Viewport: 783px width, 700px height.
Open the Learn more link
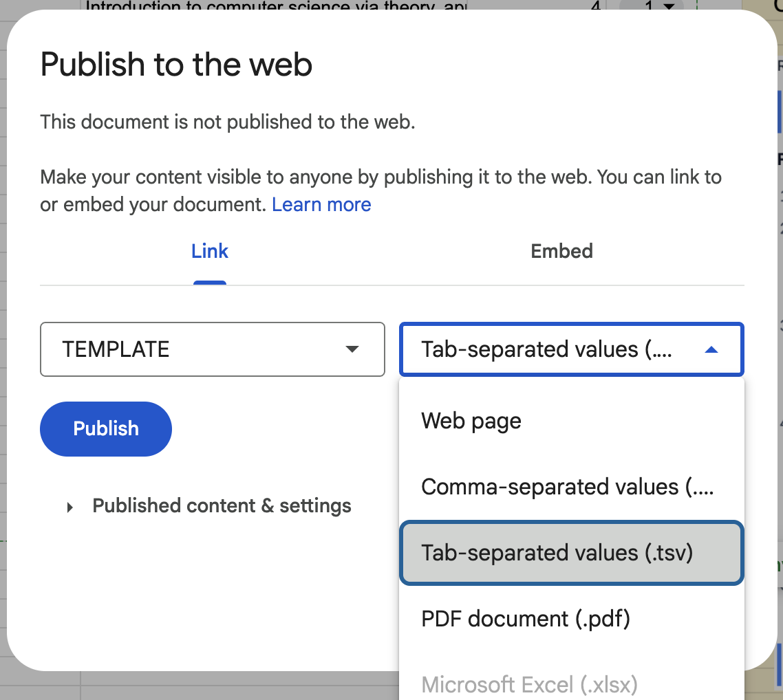321,204
